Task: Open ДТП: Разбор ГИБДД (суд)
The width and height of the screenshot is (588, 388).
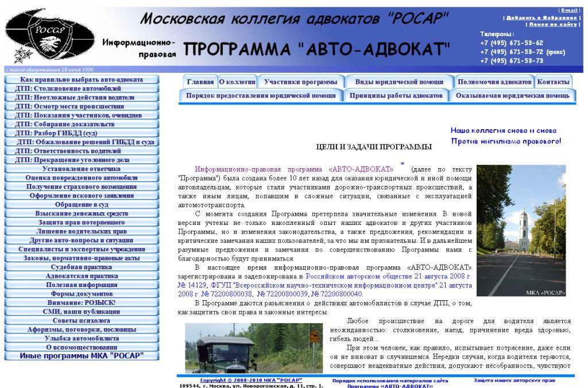Action: tap(82, 133)
